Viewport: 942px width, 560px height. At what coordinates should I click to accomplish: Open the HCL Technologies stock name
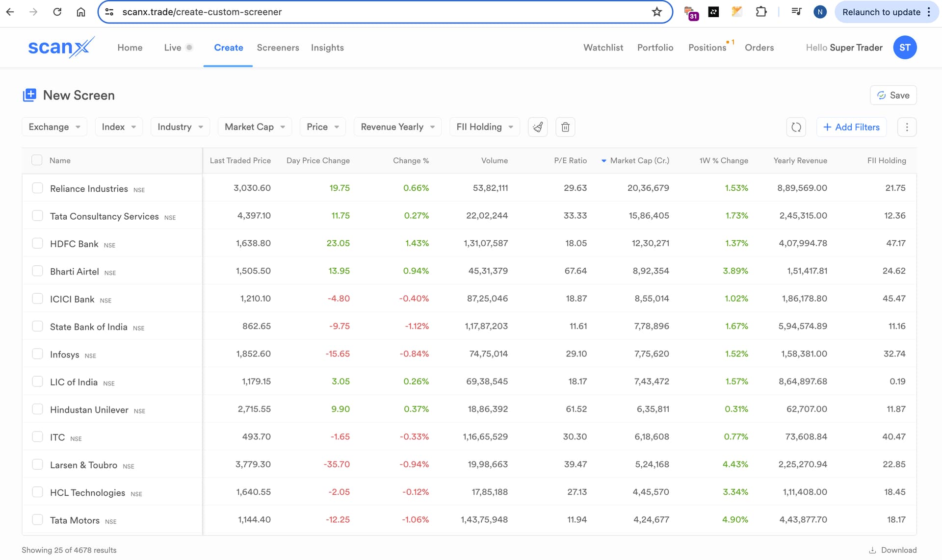point(87,492)
